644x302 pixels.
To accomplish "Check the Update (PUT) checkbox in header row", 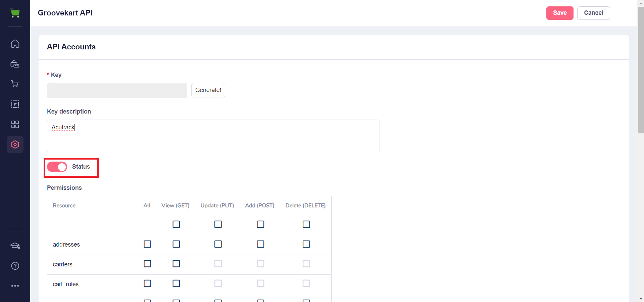I will pos(218,224).
